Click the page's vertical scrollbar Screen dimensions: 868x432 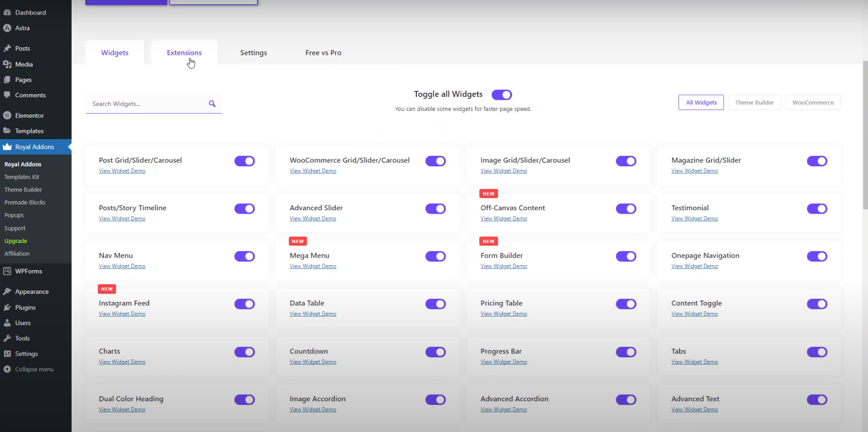865,136
